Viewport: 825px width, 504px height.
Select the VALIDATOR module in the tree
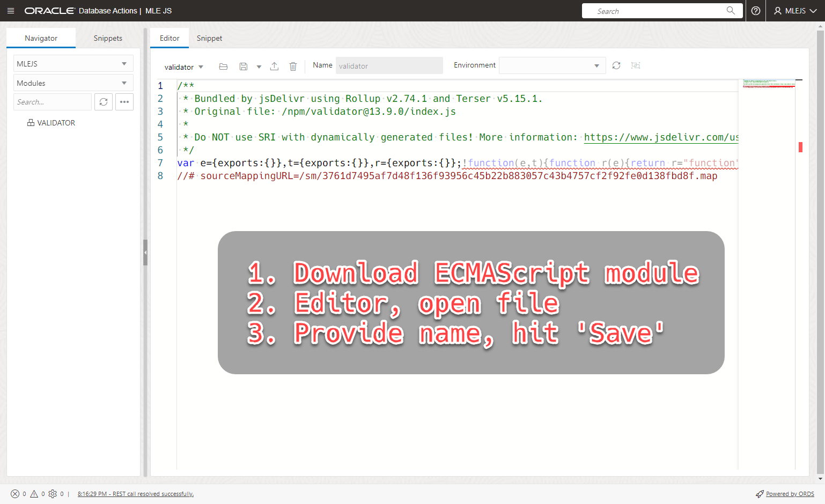click(x=51, y=123)
